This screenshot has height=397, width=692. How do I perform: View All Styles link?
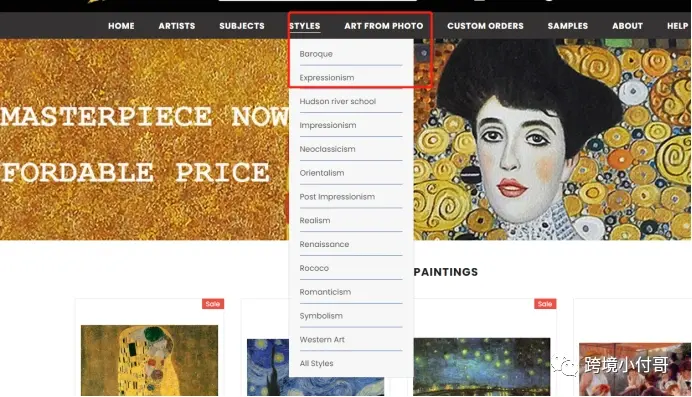click(316, 363)
